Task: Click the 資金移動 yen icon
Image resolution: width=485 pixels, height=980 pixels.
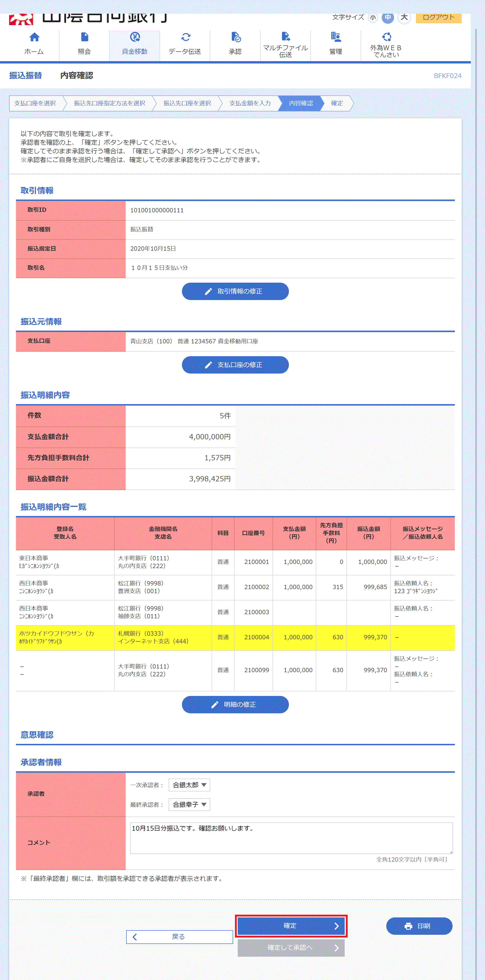Action: [x=135, y=37]
